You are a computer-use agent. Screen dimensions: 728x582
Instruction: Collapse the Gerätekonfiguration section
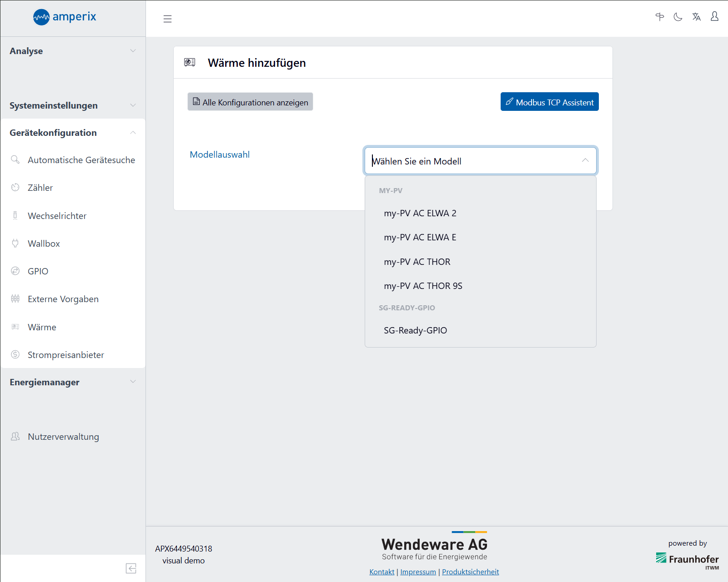73,133
